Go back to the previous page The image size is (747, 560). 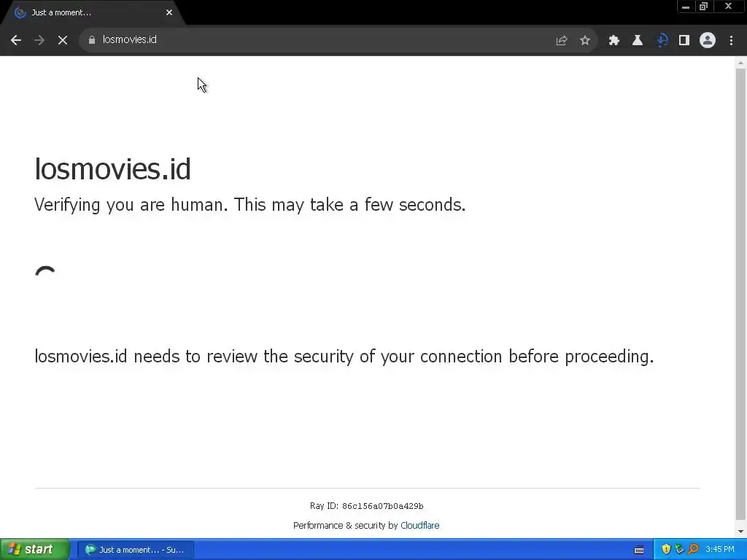[x=16, y=40]
